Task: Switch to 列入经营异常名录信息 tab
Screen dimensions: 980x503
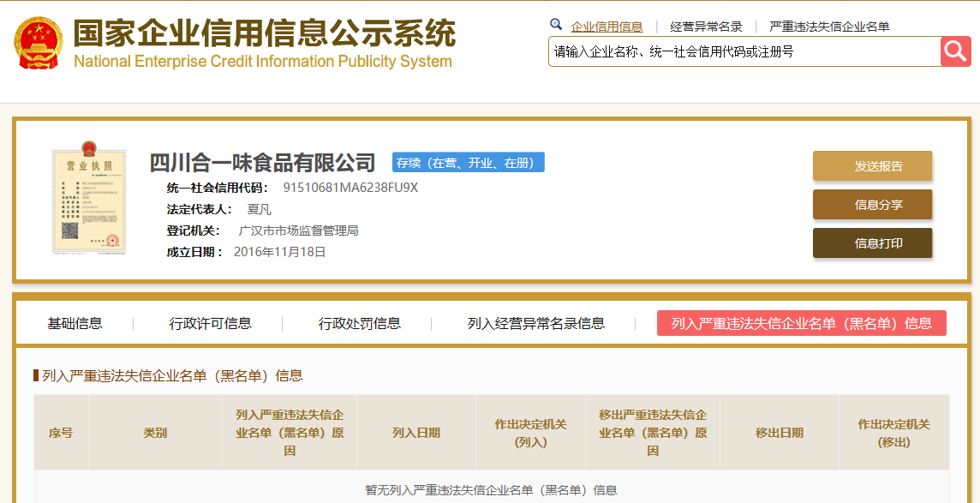Action: [x=536, y=324]
